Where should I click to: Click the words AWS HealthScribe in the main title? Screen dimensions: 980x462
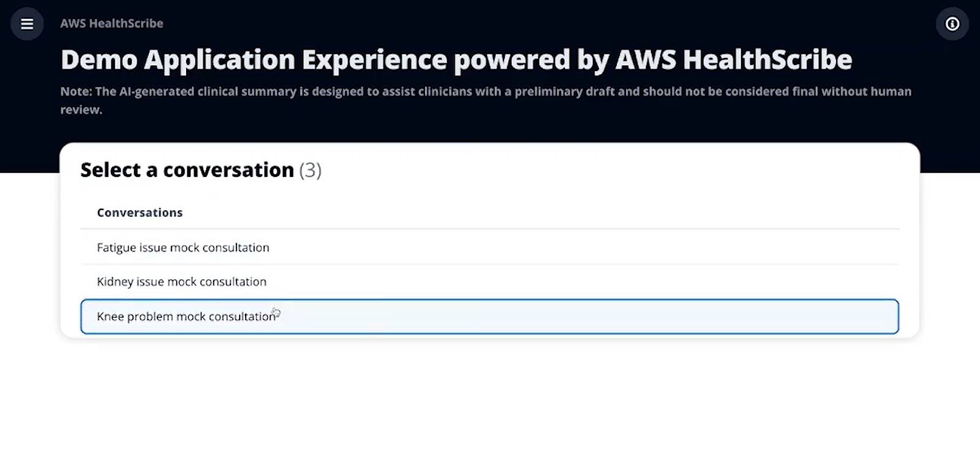tap(734, 59)
